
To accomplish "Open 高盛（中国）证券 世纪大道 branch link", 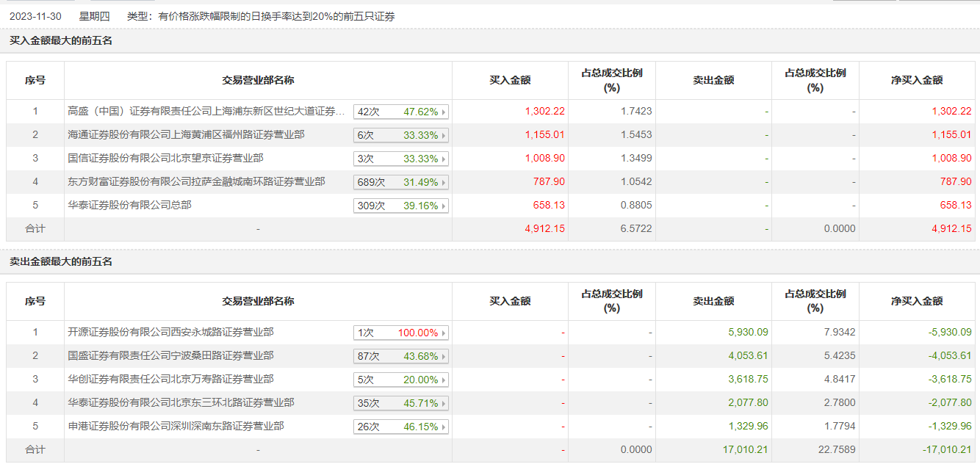I will (206, 112).
